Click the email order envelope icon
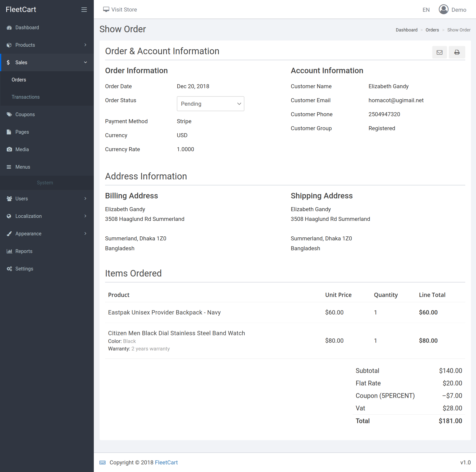476x472 pixels. pyautogui.click(x=439, y=52)
